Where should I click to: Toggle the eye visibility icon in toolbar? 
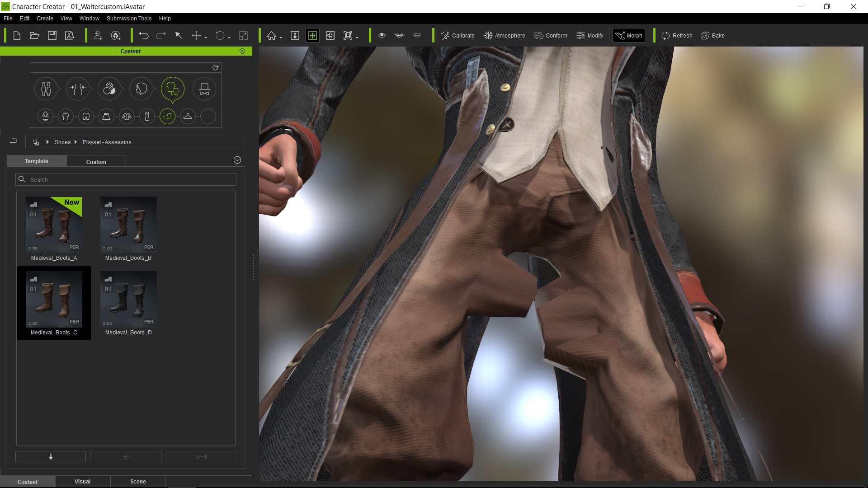(382, 35)
